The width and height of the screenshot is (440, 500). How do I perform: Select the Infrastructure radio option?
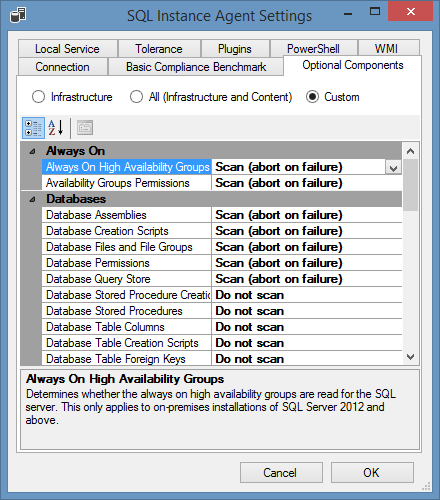(x=38, y=97)
